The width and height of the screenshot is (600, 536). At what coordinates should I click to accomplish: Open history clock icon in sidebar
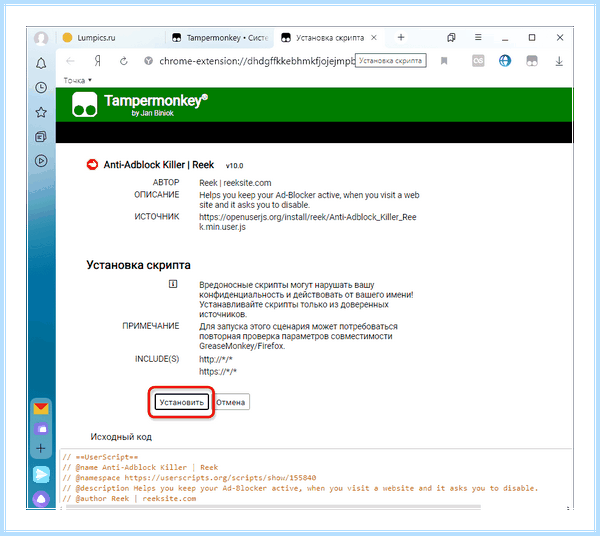pos(41,88)
